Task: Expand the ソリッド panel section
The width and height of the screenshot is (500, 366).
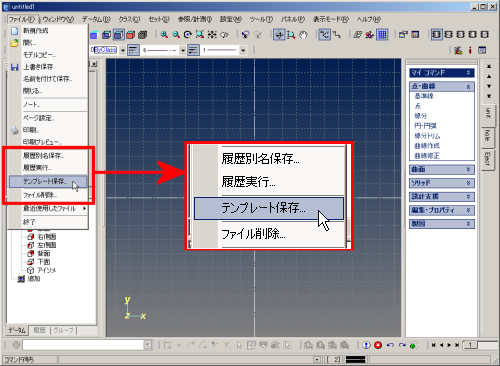Action: coord(442,183)
